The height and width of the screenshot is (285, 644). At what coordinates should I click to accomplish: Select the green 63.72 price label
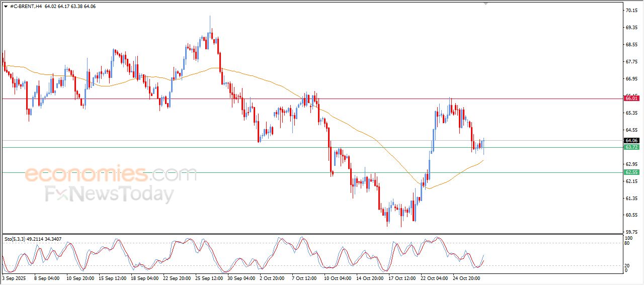(631, 147)
